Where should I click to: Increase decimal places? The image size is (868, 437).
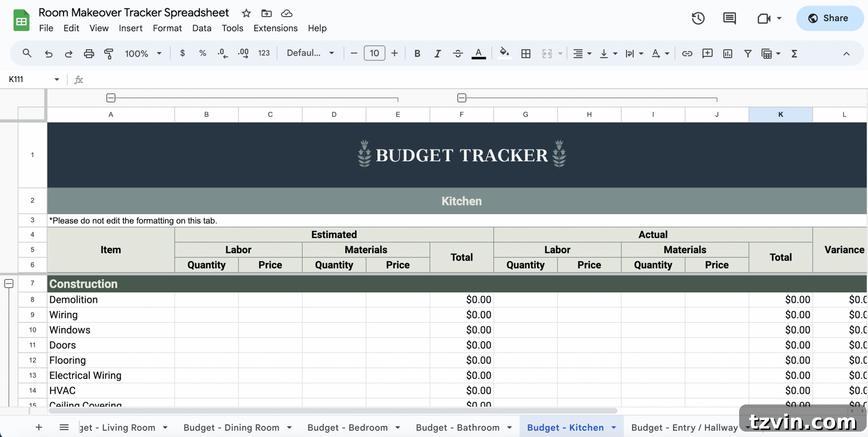click(x=243, y=53)
